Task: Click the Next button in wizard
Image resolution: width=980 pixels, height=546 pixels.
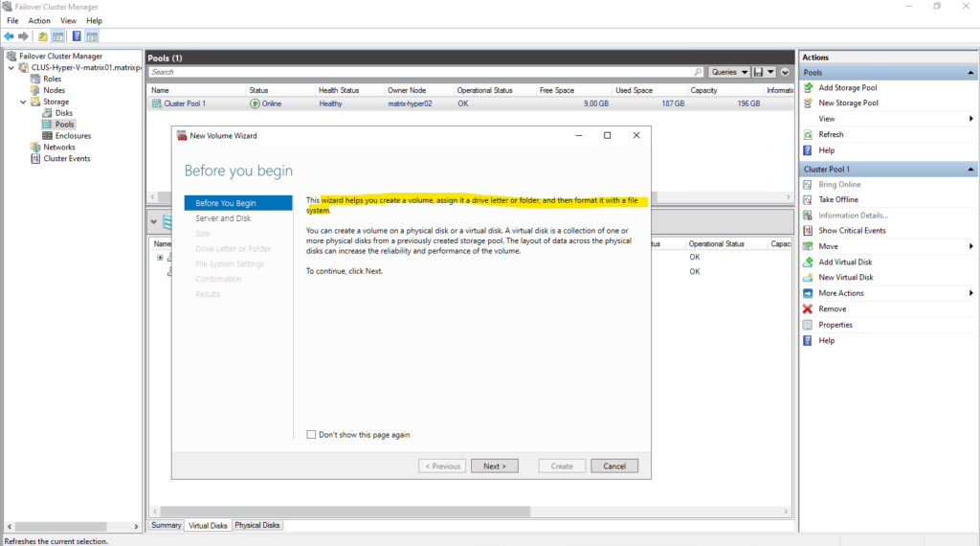Action: pyautogui.click(x=495, y=466)
